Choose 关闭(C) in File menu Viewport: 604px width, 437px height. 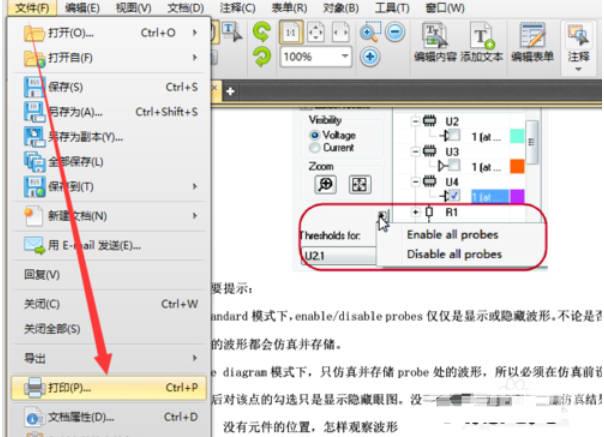pyautogui.click(x=110, y=304)
